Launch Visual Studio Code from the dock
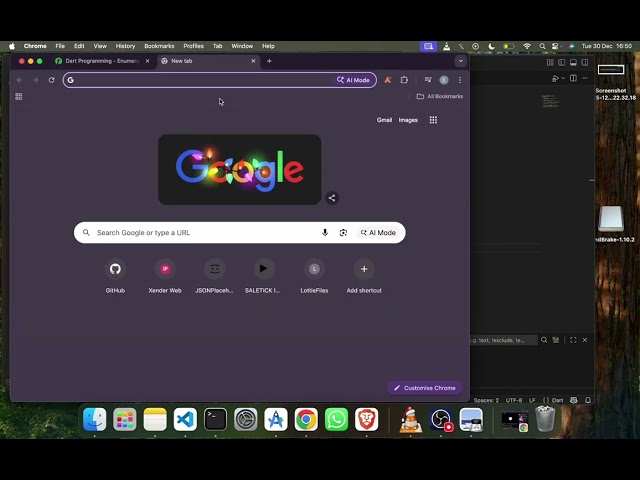This screenshot has width=640, height=480. [x=185, y=420]
